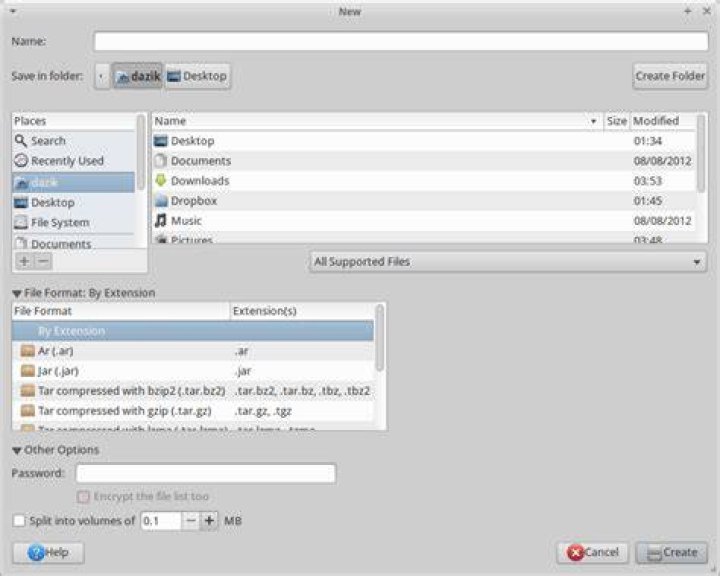This screenshot has width=720, height=576.
Task: Open Recently Used clock icon entry
Action: (21, 160)
